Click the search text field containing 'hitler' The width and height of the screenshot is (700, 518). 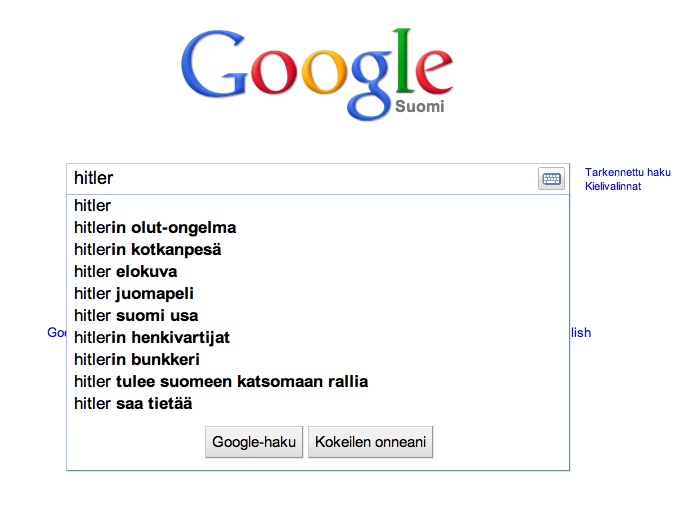[x=300, y=179]
